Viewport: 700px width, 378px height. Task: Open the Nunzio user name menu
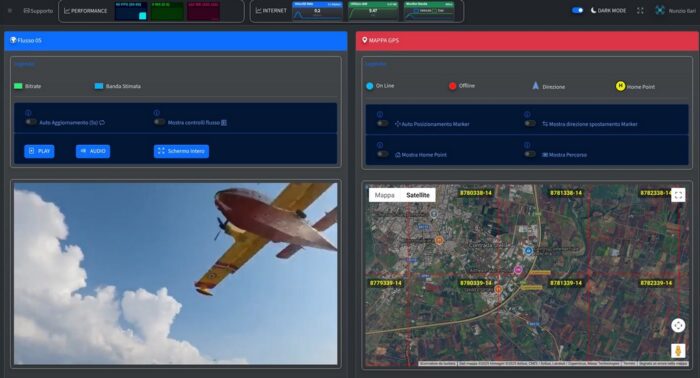pyautogui.click(x=682, y=11)
